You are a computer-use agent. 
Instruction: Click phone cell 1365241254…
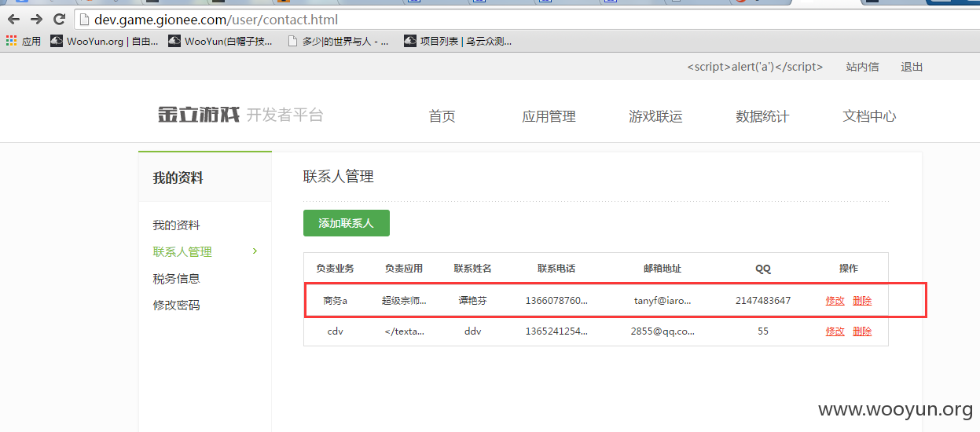point(556,331)
